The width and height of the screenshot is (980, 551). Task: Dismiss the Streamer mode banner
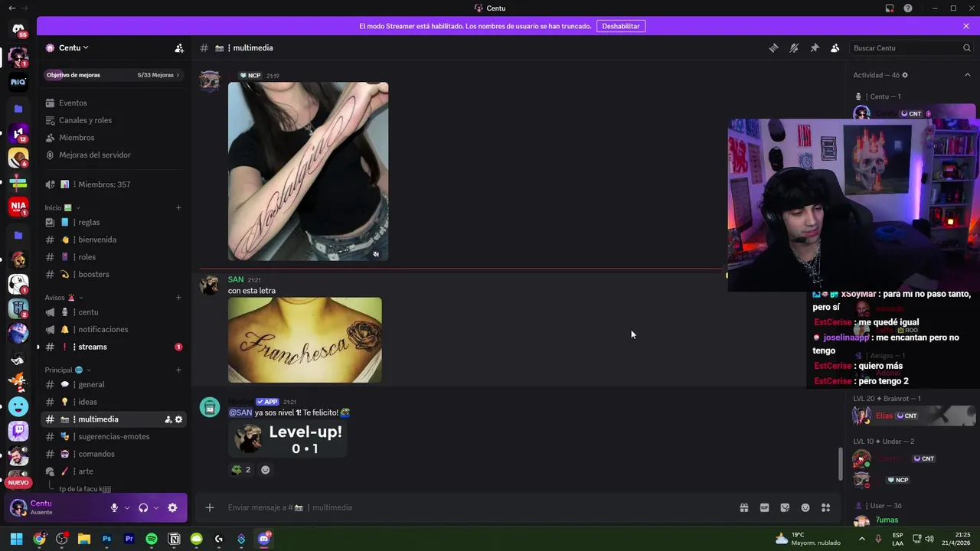[x=966, y=26]
